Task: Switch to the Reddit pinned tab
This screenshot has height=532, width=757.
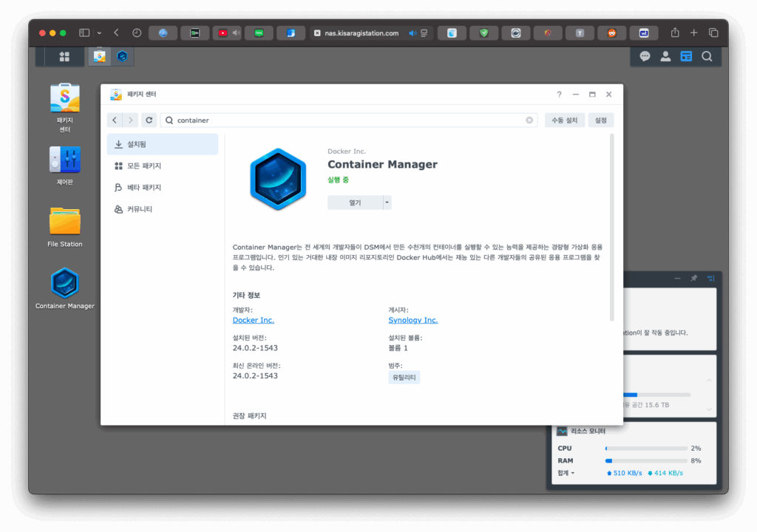Action: (x=611, y=33)
